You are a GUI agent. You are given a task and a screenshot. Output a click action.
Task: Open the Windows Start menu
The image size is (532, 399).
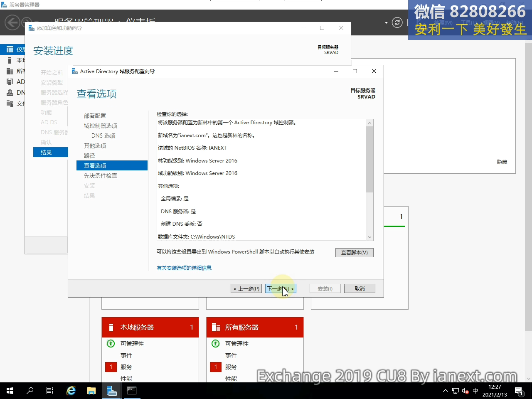[x=10, y=391]
